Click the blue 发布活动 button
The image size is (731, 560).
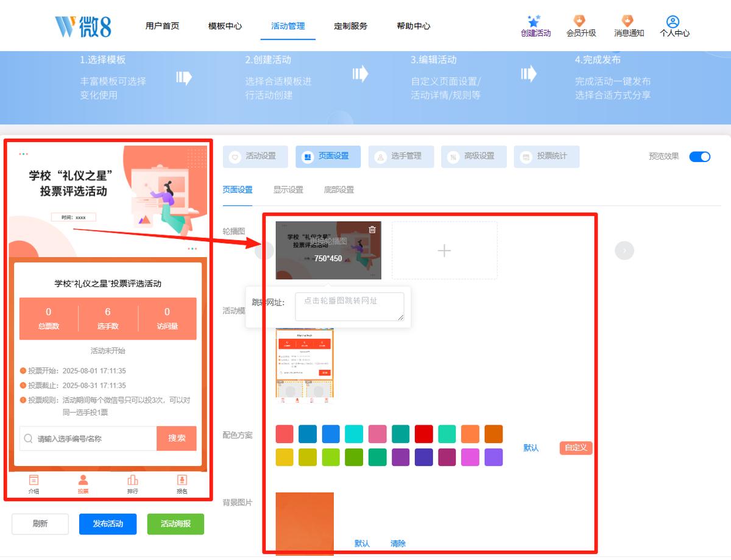pyautogui.click(x=108, y=524)
